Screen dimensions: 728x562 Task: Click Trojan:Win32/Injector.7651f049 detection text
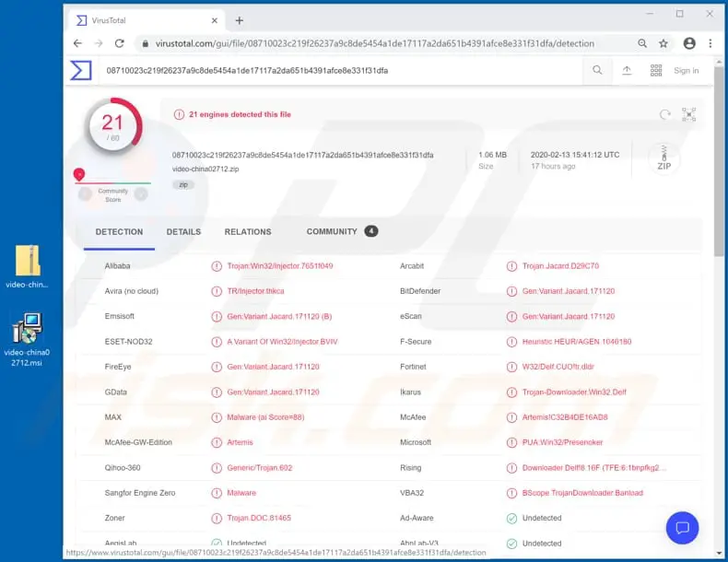click(x=280, y=266)
